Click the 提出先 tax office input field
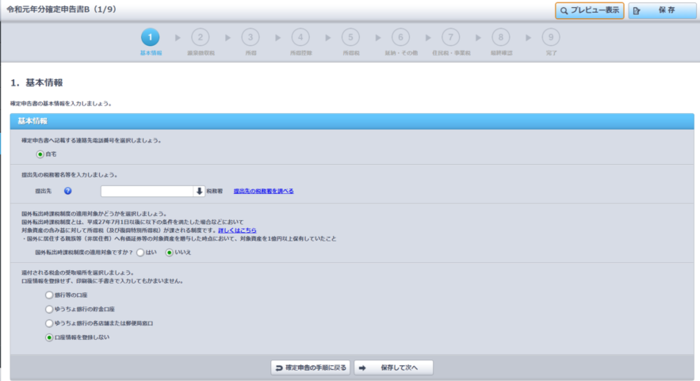 147,191
